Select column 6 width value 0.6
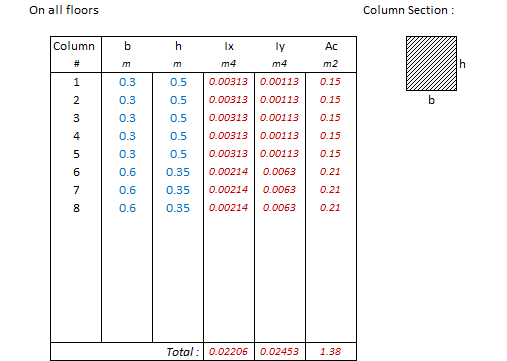507x361 pixels. [x=127, y=172]
